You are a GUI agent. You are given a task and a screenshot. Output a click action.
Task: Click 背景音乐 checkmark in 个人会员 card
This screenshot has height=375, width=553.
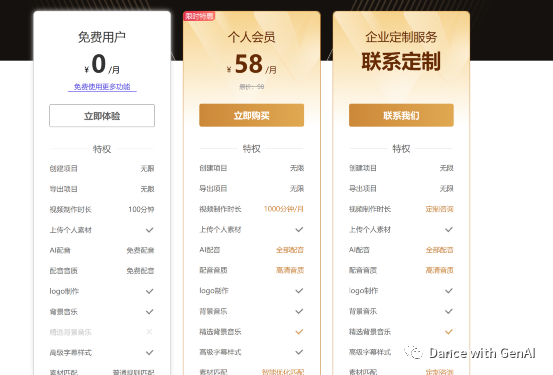[x=299, y=311]
